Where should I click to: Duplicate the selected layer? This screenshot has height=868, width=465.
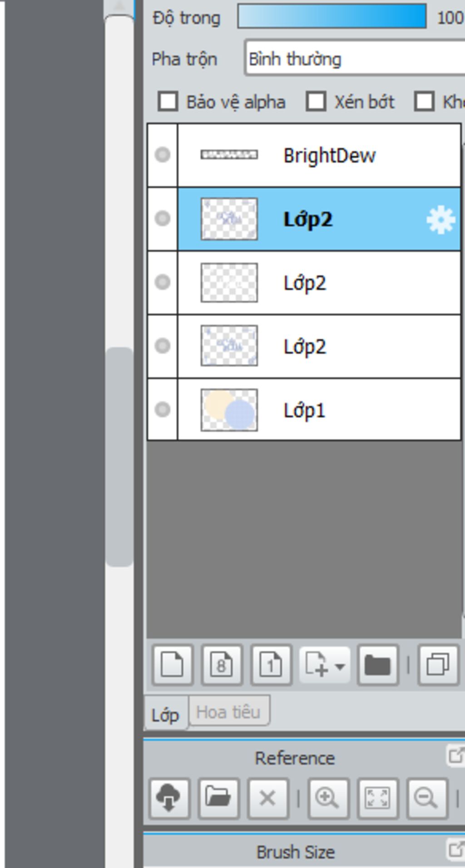click(438, 665)
